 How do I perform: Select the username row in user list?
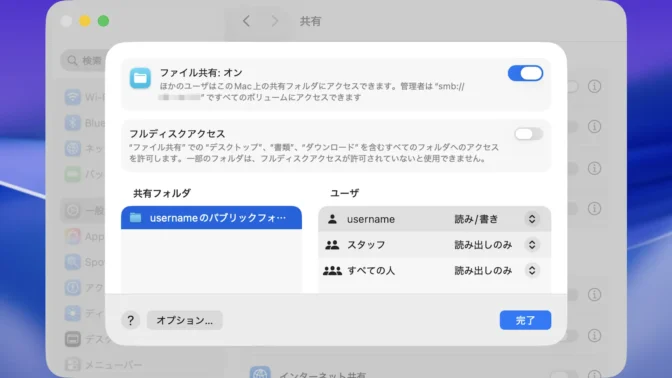[434, 219]
